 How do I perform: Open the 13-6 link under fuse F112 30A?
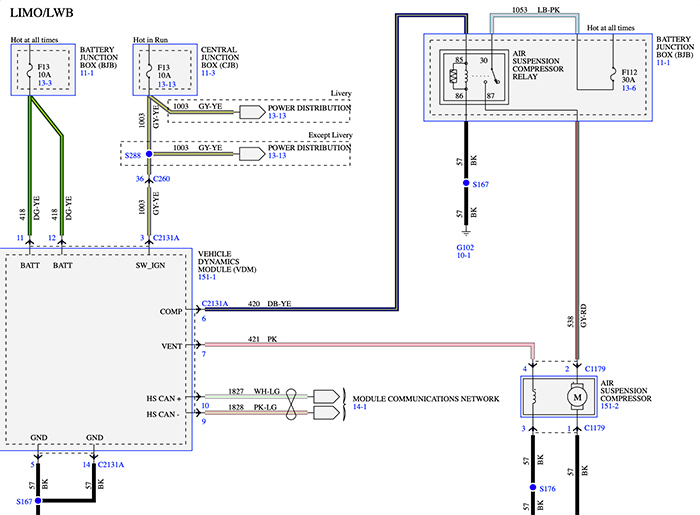click(x=629, y=88)
